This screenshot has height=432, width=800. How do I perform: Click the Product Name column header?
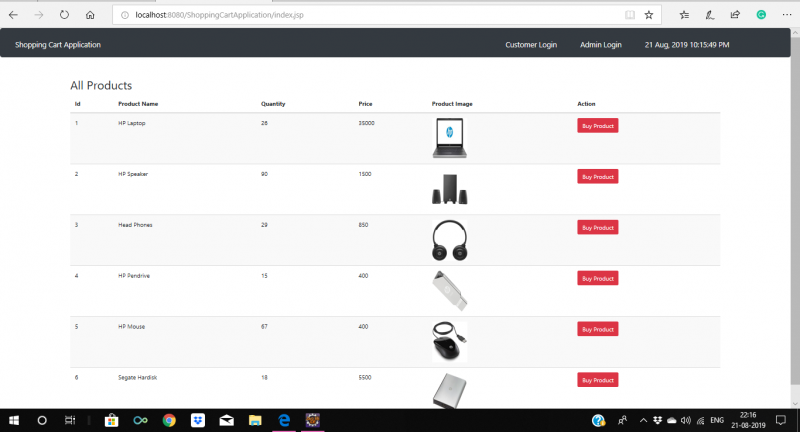tap(138, 104)
